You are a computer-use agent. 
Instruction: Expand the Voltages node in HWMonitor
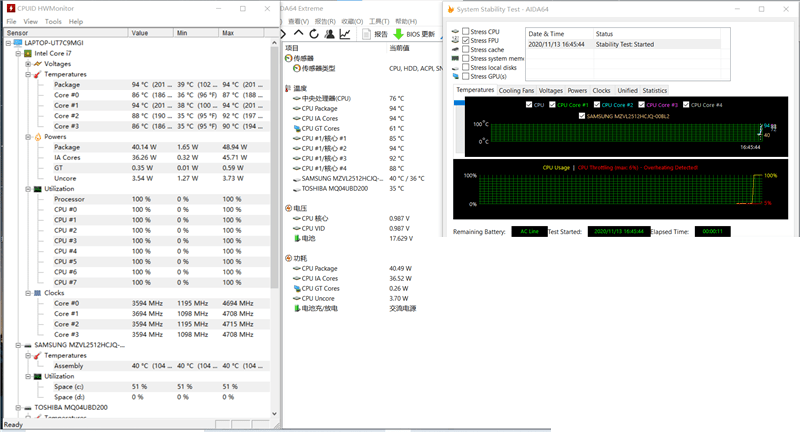click(x=28, y=64)
